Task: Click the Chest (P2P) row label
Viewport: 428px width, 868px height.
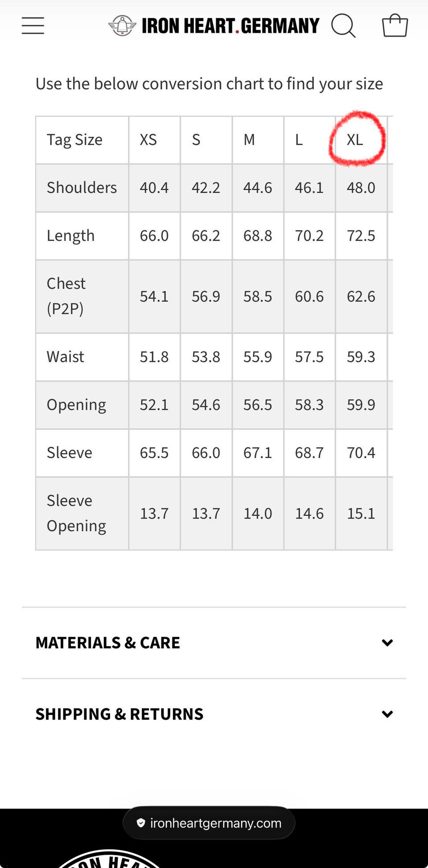Action: point(66,296)
